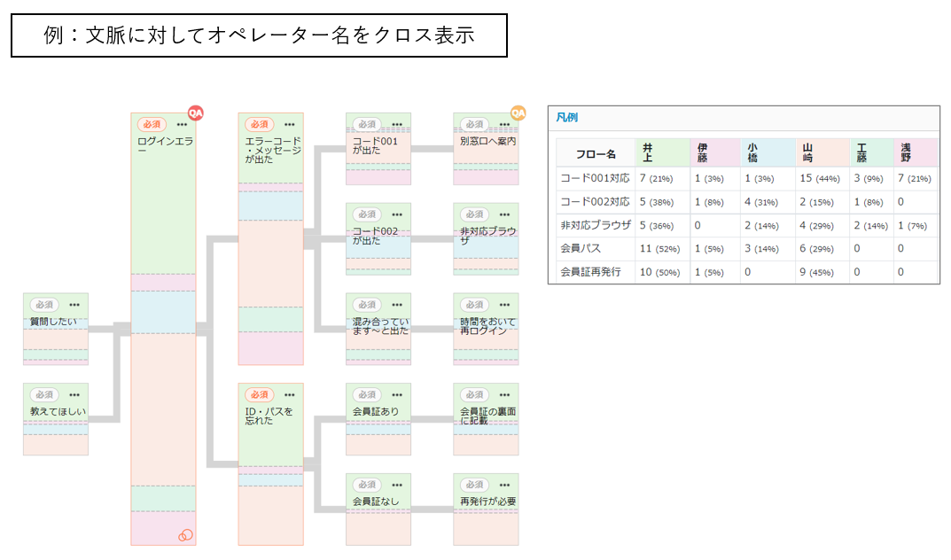Open three-dot menu on コード001が出た node
Viewport: 951px width, 560px height.
pyautogui.click(x=397, y=124)
